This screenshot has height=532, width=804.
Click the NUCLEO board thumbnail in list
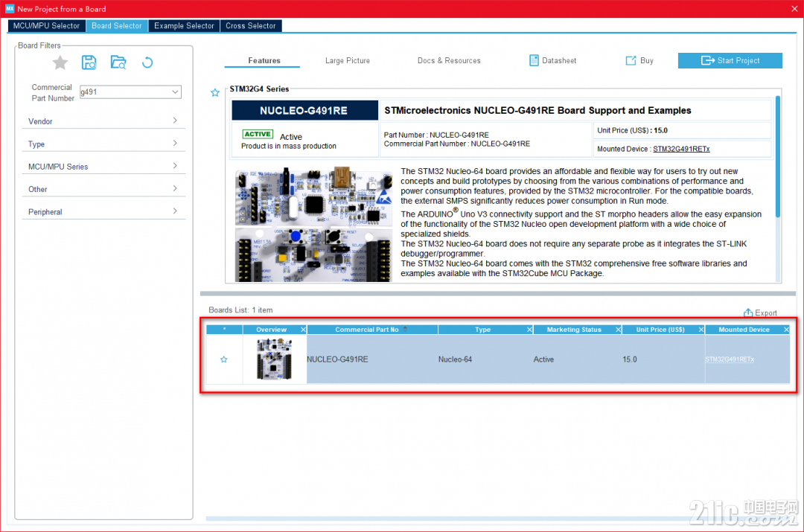(x=274, y=359)
